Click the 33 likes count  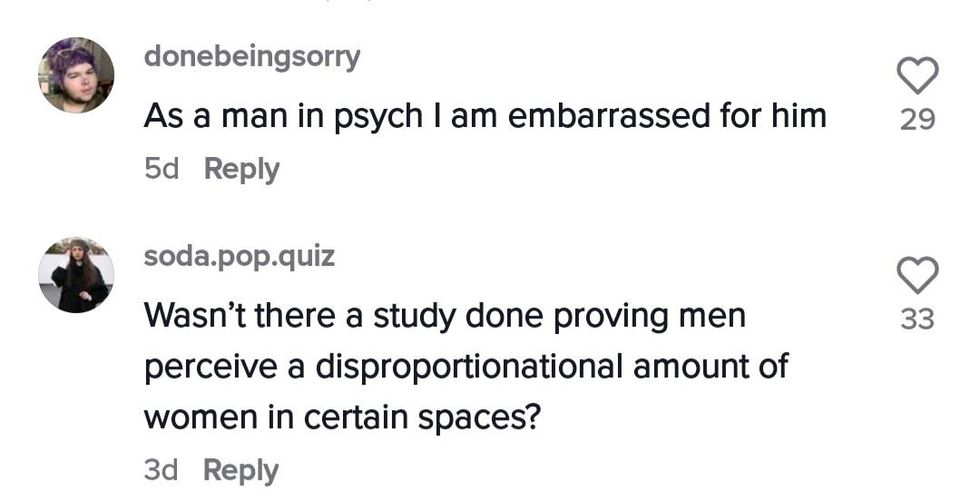916,319
